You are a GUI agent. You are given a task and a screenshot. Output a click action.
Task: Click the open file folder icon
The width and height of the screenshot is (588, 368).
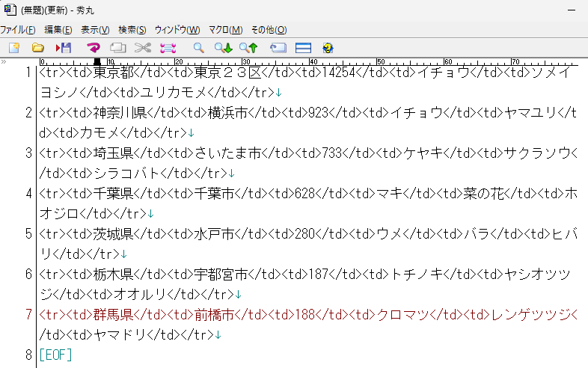38,48
